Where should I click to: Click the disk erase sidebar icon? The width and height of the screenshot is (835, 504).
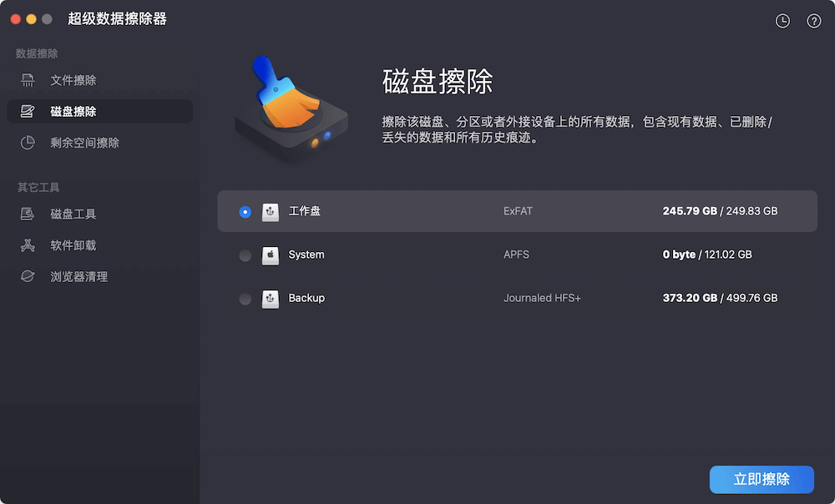(28, 111)
